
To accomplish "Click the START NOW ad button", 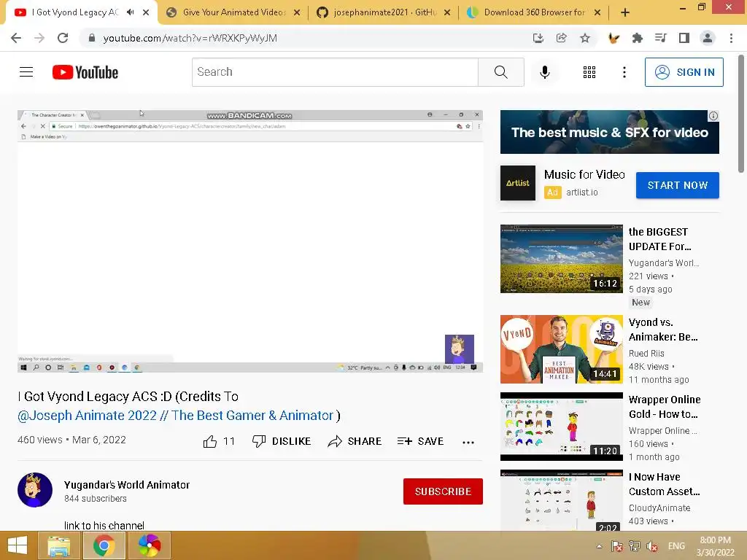I will click(x=678, y=185).
